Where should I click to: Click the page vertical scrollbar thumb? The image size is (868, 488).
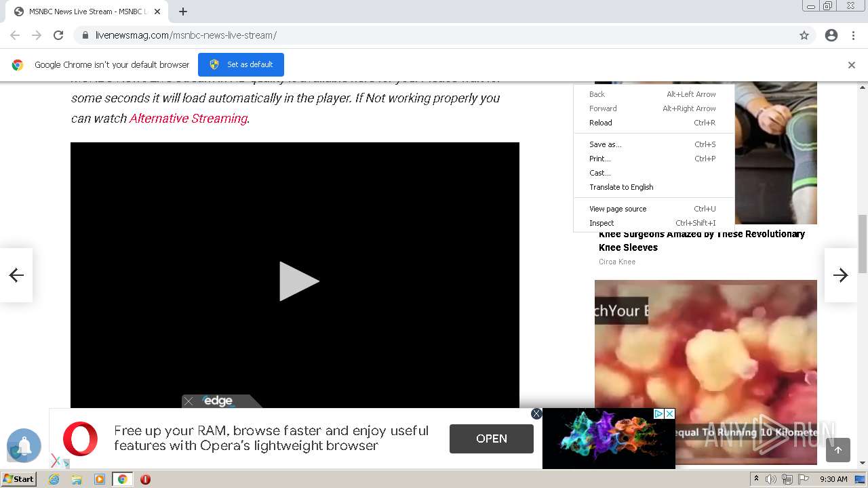click(x=863, y=243)
